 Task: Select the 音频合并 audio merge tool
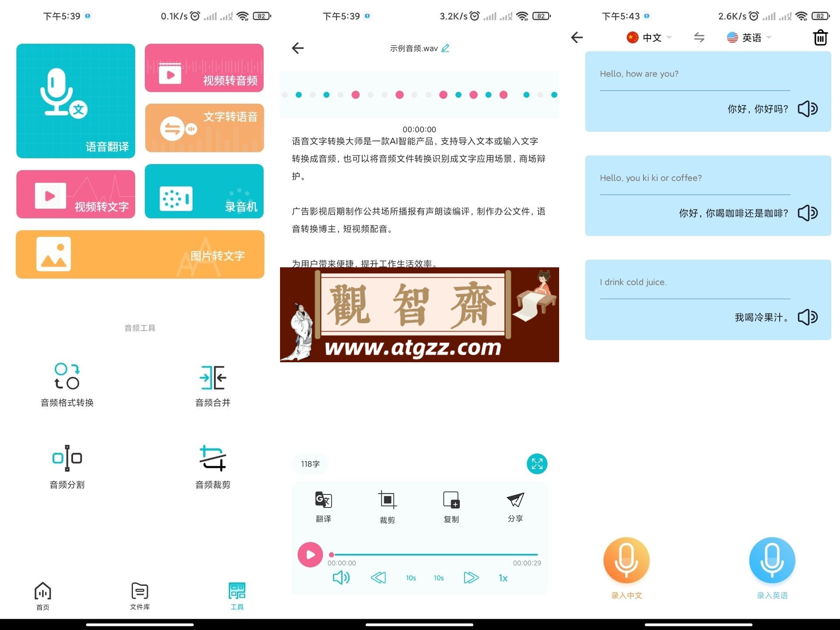[213, 386]
